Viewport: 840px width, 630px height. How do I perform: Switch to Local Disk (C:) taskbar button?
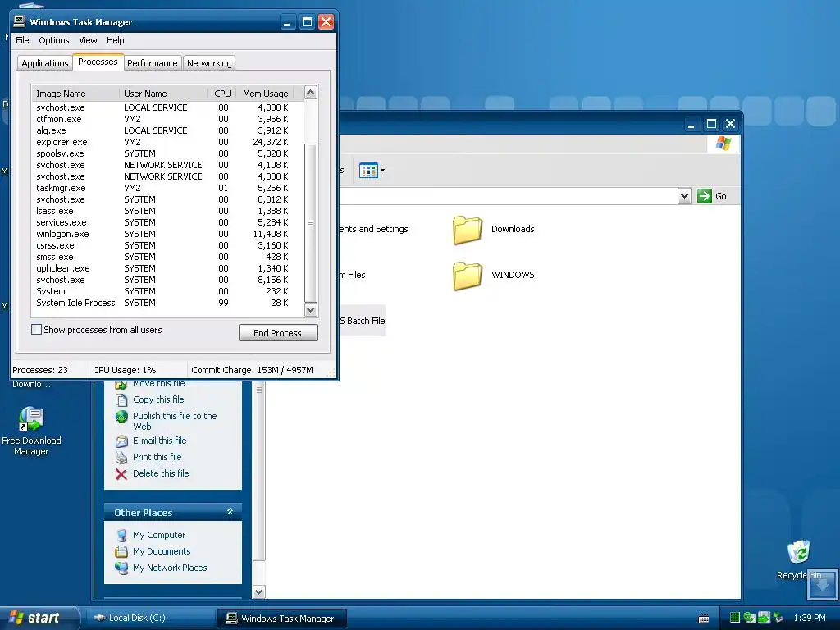tap(150, 618)
